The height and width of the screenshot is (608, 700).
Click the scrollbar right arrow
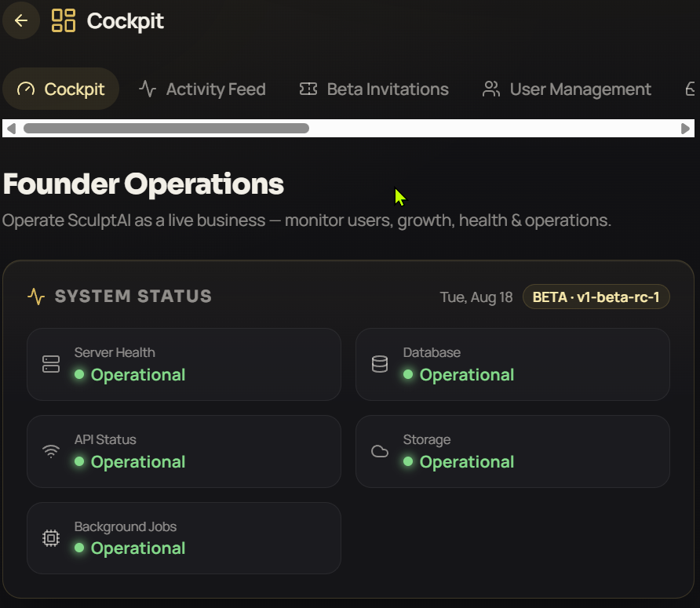(x=685, y=129)
